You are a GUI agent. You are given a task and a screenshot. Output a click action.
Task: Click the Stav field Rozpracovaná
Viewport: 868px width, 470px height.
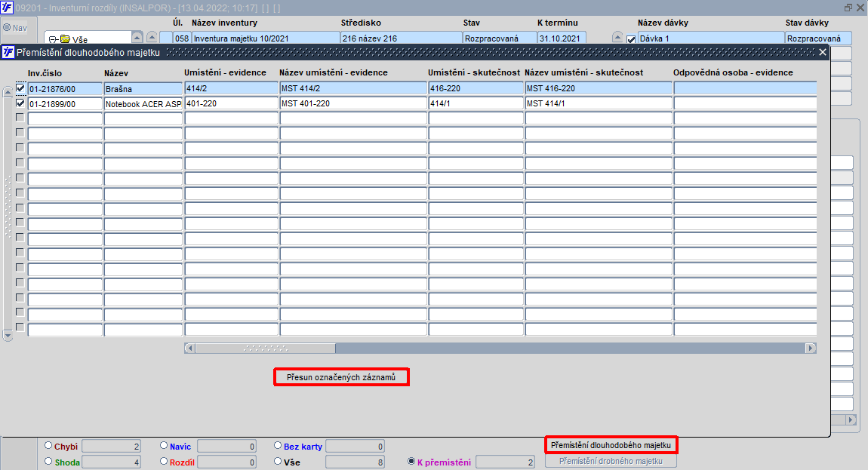(x=500, y=38)
